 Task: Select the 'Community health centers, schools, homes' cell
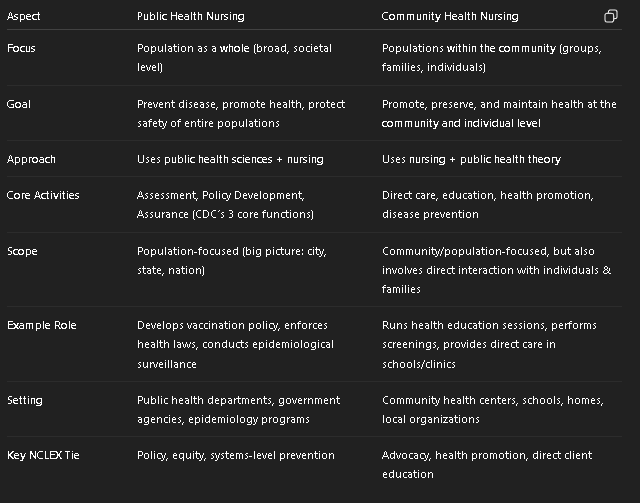pyautogui.click(x=493, y=410)
